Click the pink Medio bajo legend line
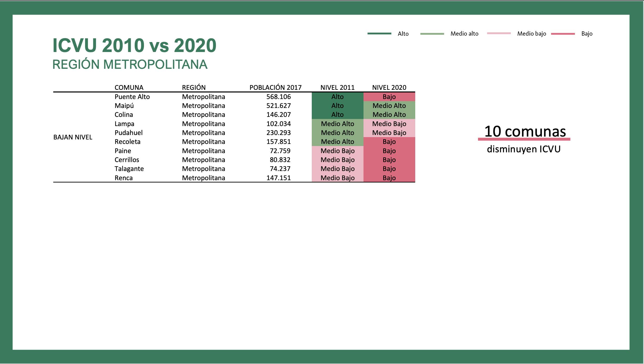Viewport: 644px width, 364px height. 499,33
